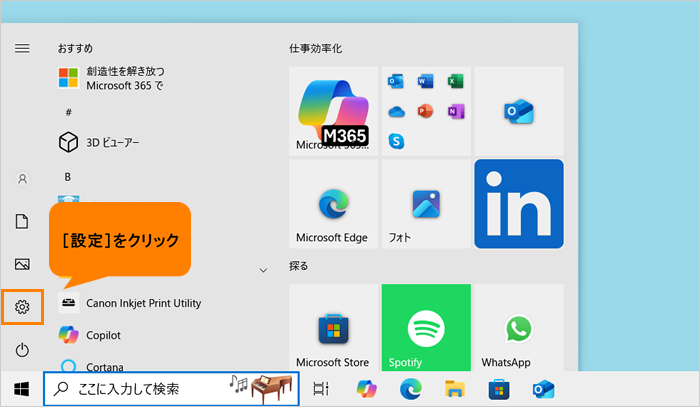Launch Copilot from the taskbar
Screen dimensions: 700x407
pos(367,389)
